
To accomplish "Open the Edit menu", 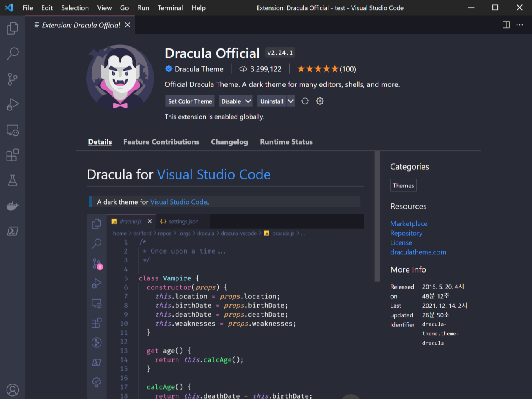I will pyautogui.click(x=47, y=8).
